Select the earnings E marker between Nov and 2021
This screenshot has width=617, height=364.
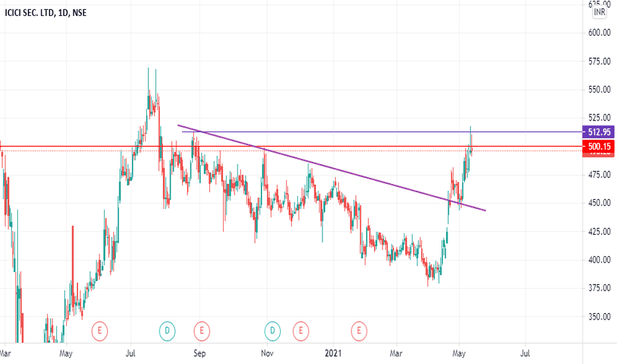point(301,331)
